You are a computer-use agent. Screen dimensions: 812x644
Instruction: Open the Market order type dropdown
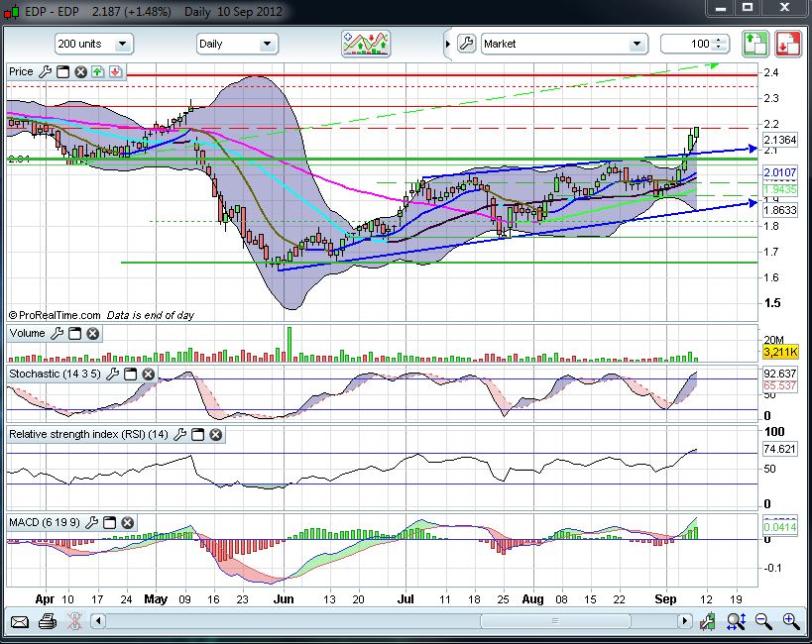coord(564,44)
